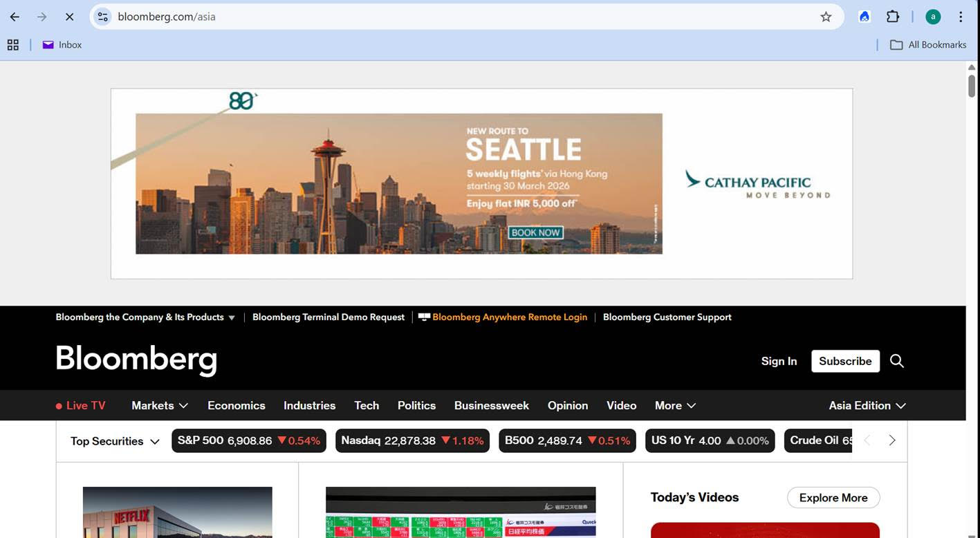Open Bloomberg Terminal Demo Request link
The image size is (980, 538).
(x=329, y=317)
